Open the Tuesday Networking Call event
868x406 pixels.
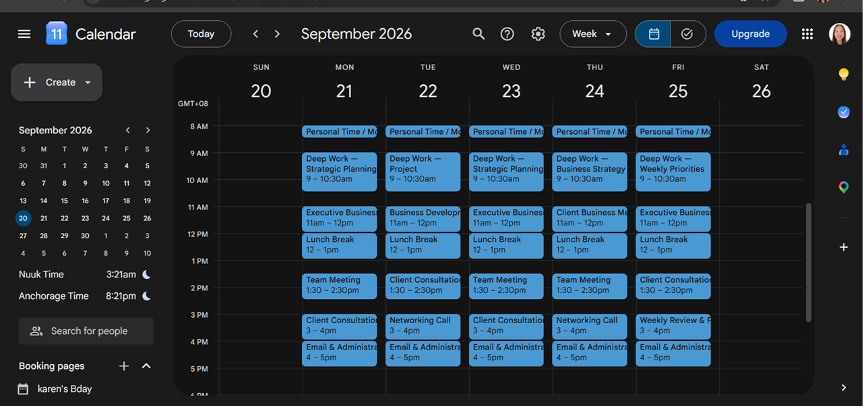pos(423,326)
